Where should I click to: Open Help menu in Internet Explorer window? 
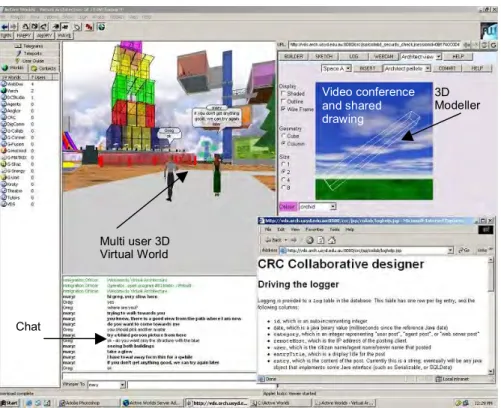coord(349,229)
